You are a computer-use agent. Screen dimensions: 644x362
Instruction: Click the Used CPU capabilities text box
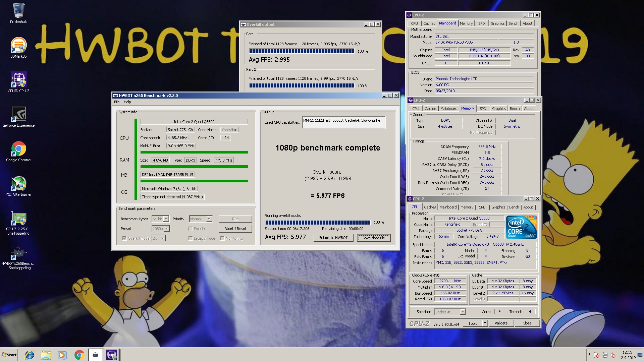[343, 122]
